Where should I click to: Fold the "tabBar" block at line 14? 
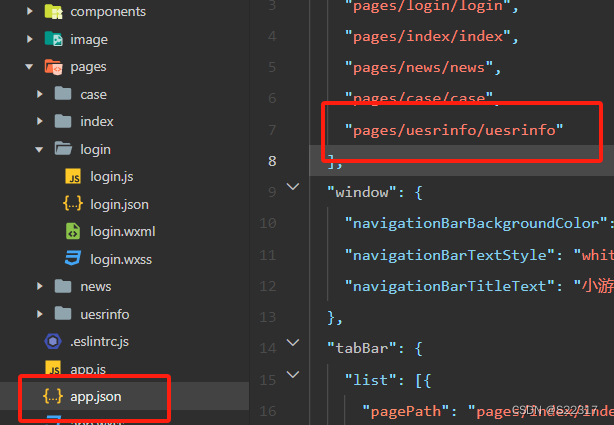tap(293, 343)
